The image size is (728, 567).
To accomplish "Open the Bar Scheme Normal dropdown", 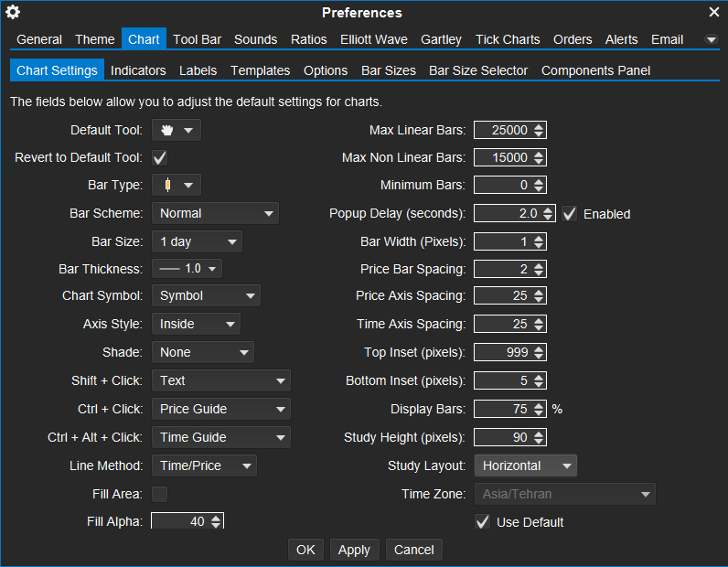I will 216,213.
